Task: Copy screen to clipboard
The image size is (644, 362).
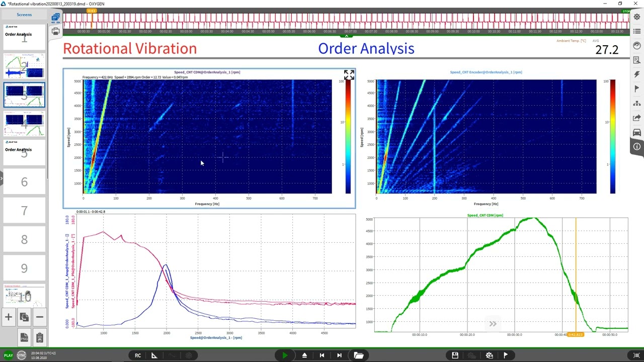Action: 39,337
